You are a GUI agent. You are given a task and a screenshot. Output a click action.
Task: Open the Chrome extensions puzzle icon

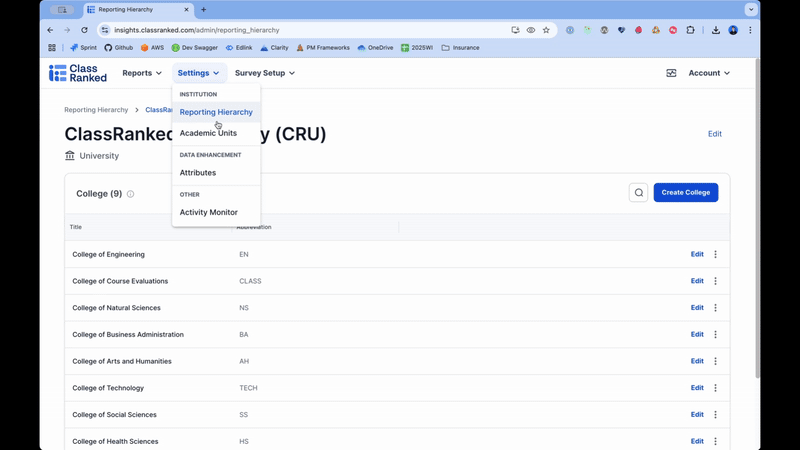click(x=690, y=30)
